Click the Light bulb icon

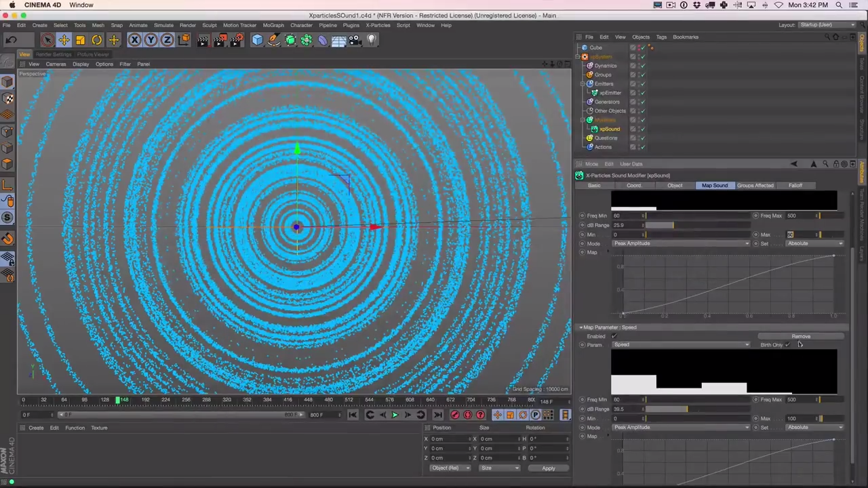(371, 40)
